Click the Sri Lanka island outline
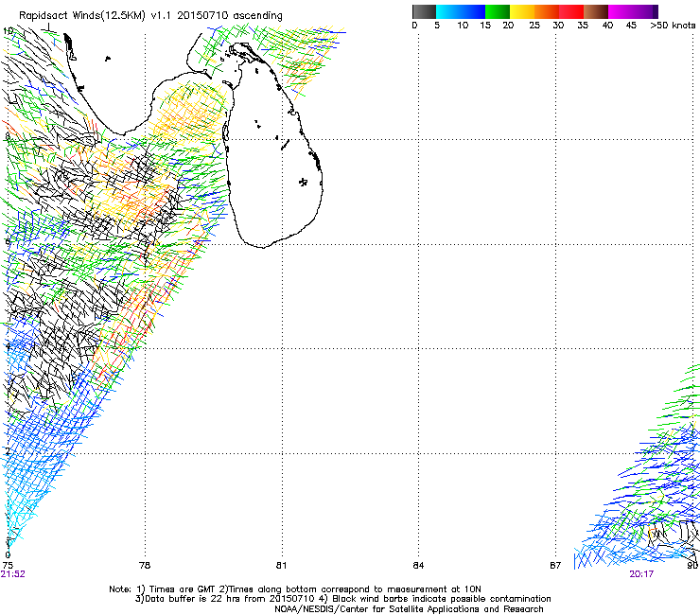 pos(272,145)
